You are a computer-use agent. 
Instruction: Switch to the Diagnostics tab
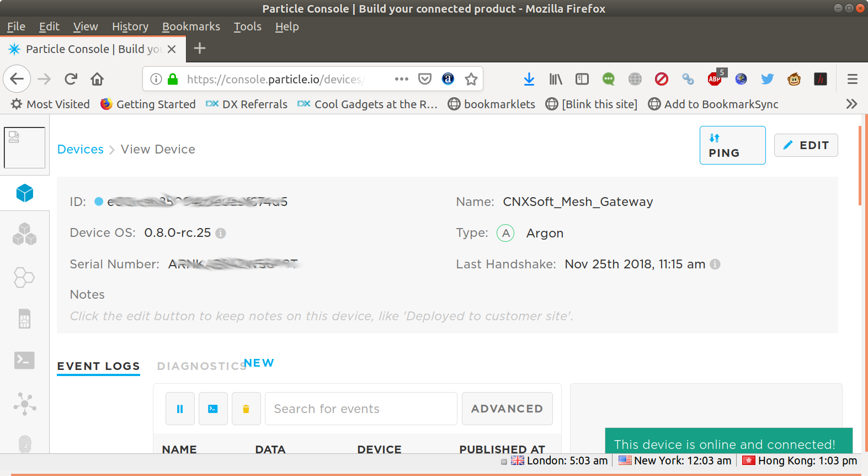[x=201, y=366]
